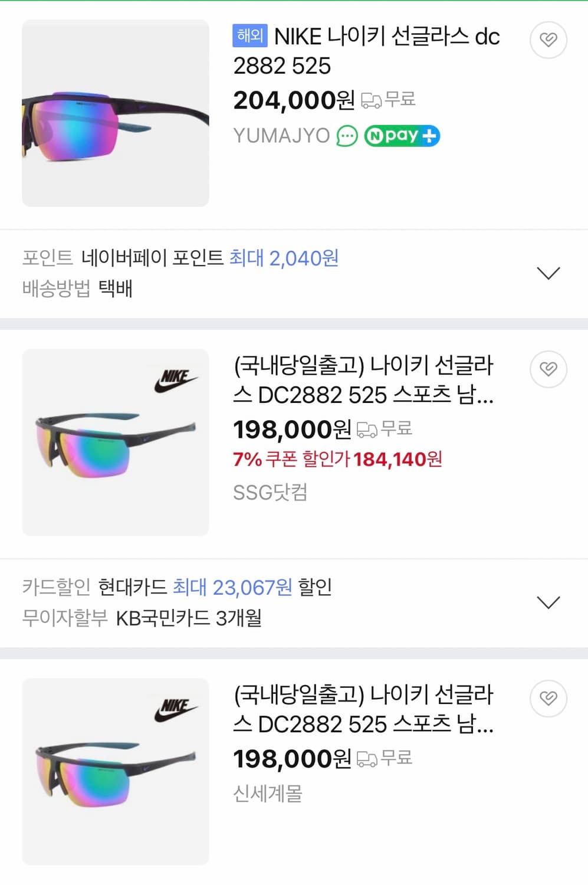Tap the delivery truck icon on the SSG닷컴 listing
This screenshot has height=885, width=588.
point(367,430)
